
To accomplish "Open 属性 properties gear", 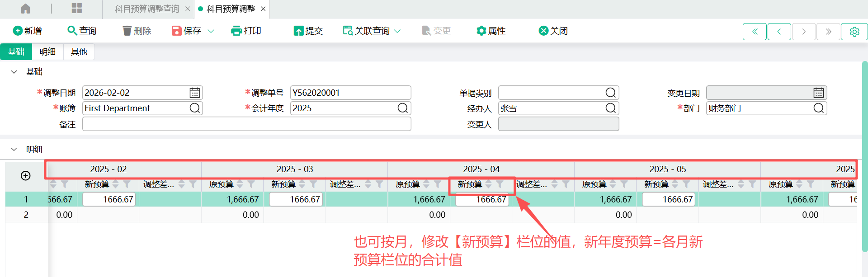I will tap(491, 31).
